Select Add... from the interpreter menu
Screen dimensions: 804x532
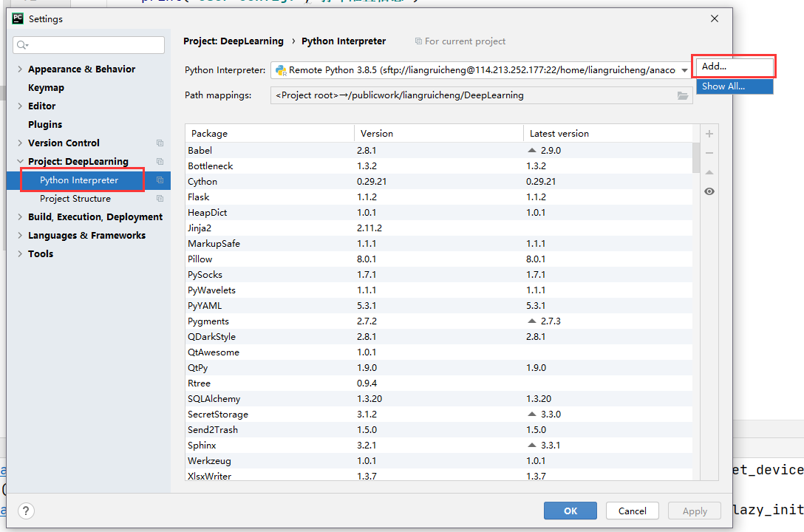(735, 66)
